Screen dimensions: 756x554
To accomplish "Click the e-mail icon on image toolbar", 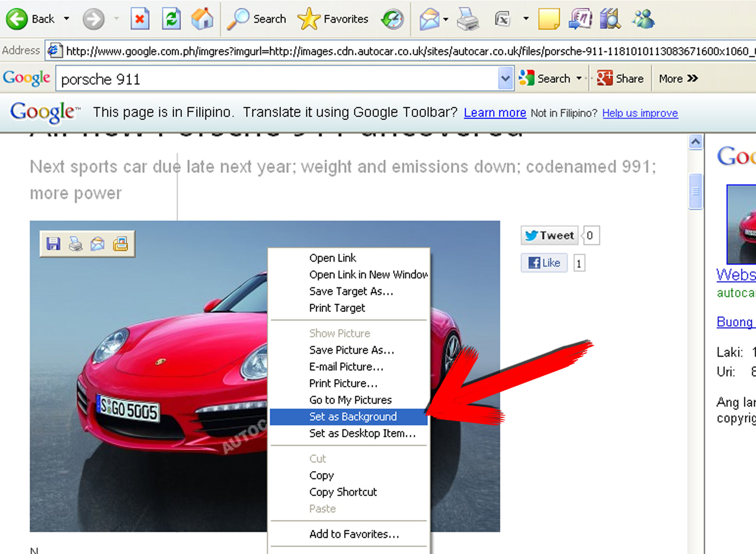I will pos(98,244).
